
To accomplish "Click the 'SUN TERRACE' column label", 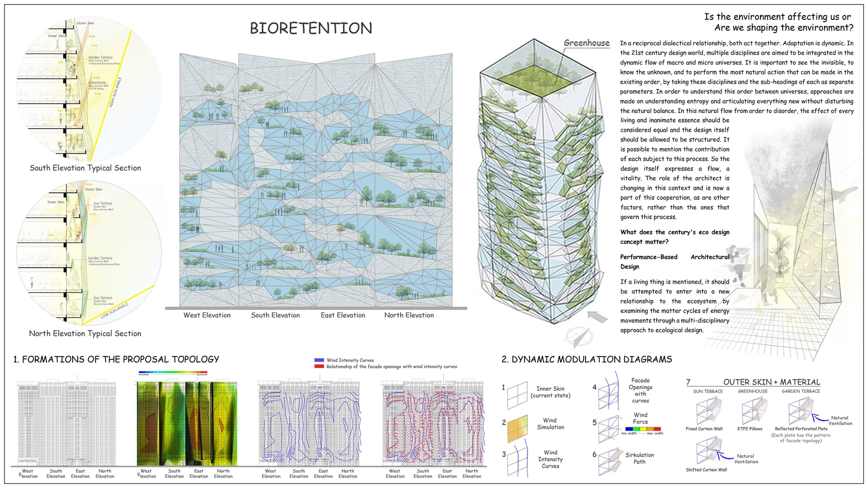I will pos(708,391).
